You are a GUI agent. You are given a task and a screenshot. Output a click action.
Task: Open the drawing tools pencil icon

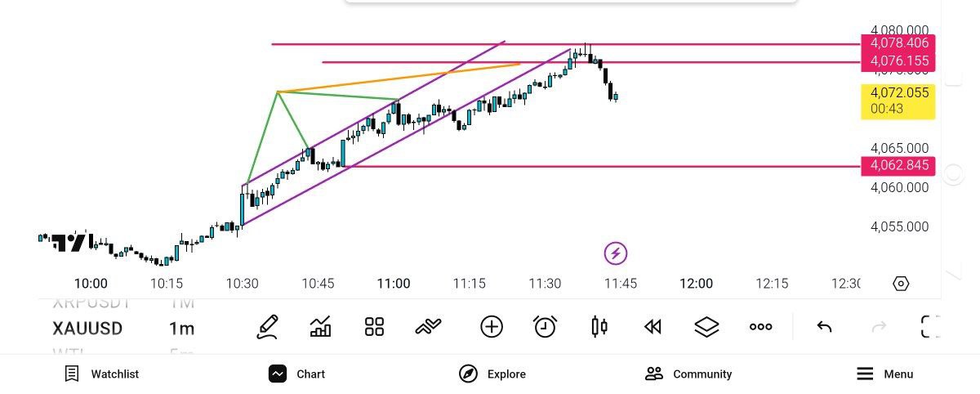click(x=267, y=328)
